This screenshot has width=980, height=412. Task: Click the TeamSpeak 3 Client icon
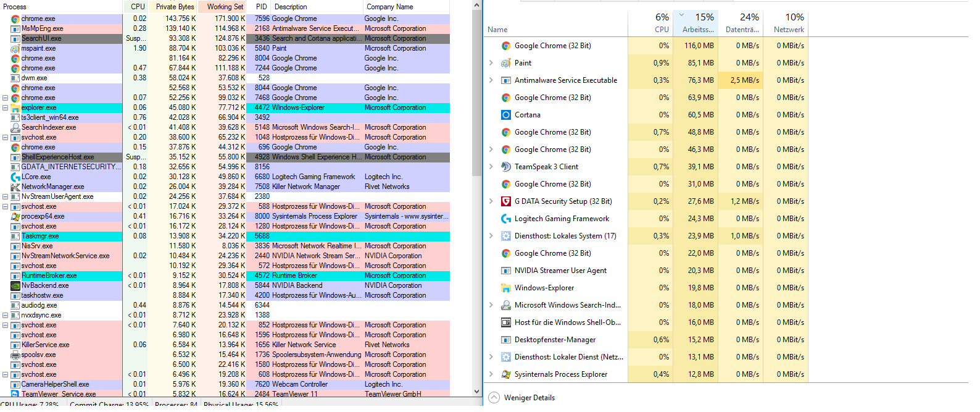[x=506, y=167]
